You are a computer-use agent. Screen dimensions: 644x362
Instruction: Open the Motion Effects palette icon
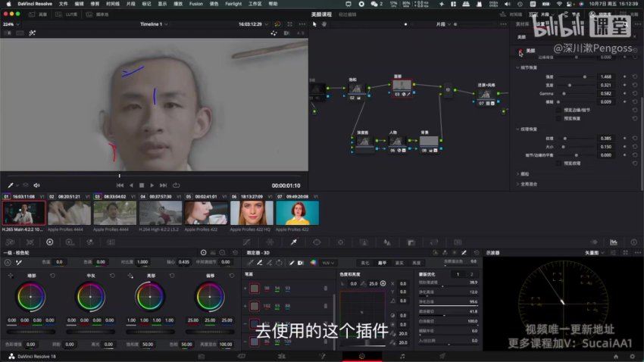tap(111, 242)
